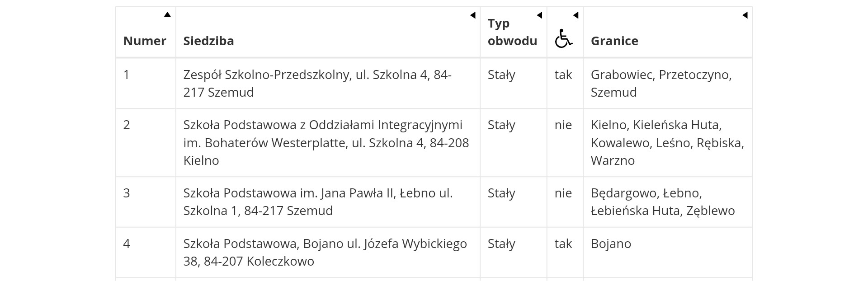Click the Granice column header text
Screen dimensions: 868x281
click(614, 41)
